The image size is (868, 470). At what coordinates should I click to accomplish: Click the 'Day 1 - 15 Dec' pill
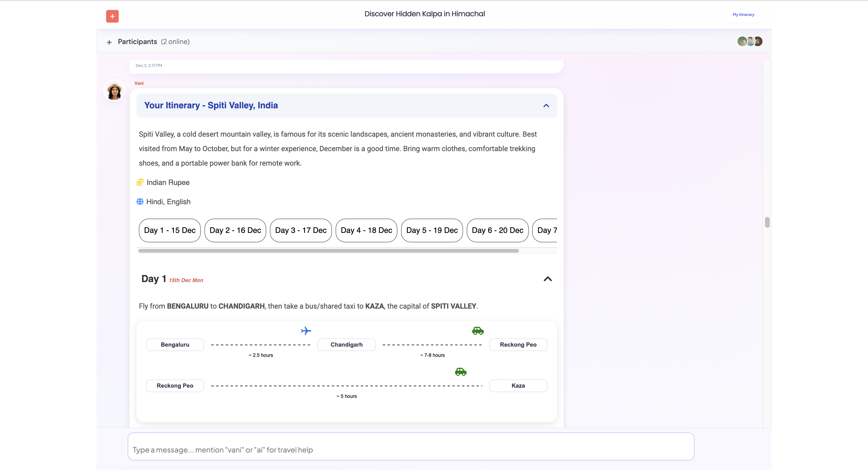[x=169, y=230]
